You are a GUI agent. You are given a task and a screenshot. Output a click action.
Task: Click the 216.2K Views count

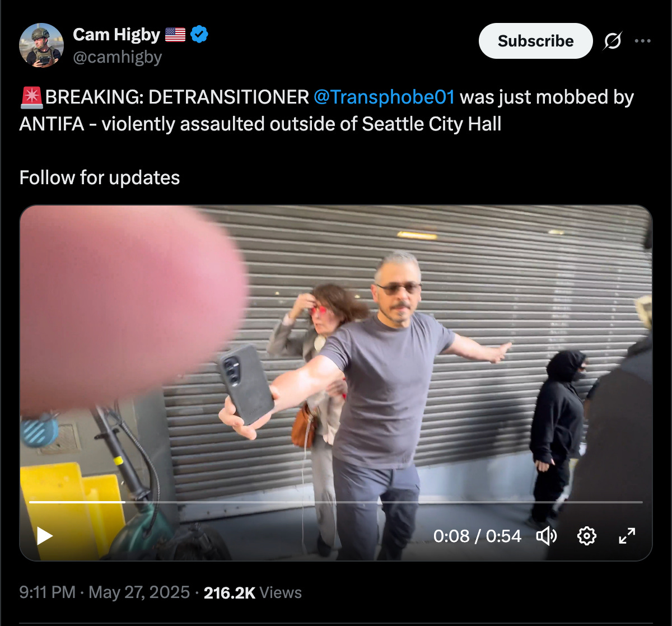click(253, 592)
